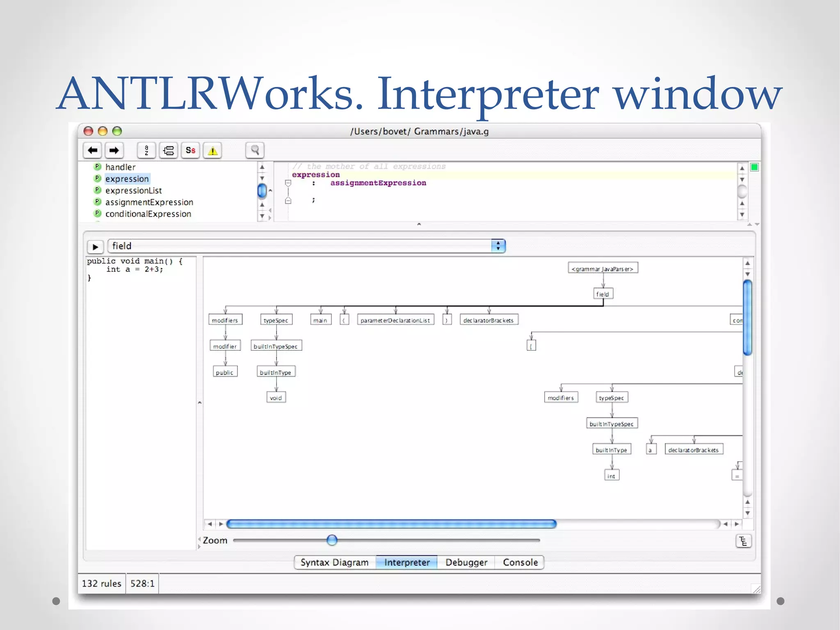Image resolution: width=840 pixels, height=630 pixels.
Task: Click the main node in parse tree
Action: 320,320
